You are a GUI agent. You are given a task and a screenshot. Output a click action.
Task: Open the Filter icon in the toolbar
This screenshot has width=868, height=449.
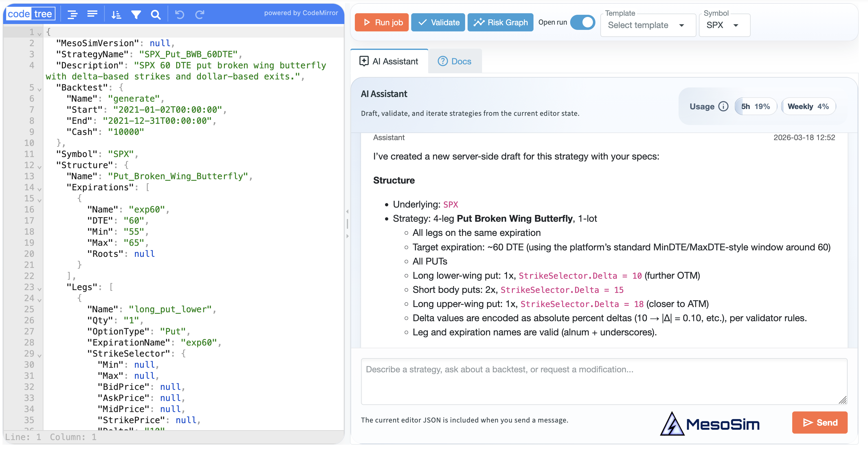coord(136,14)
